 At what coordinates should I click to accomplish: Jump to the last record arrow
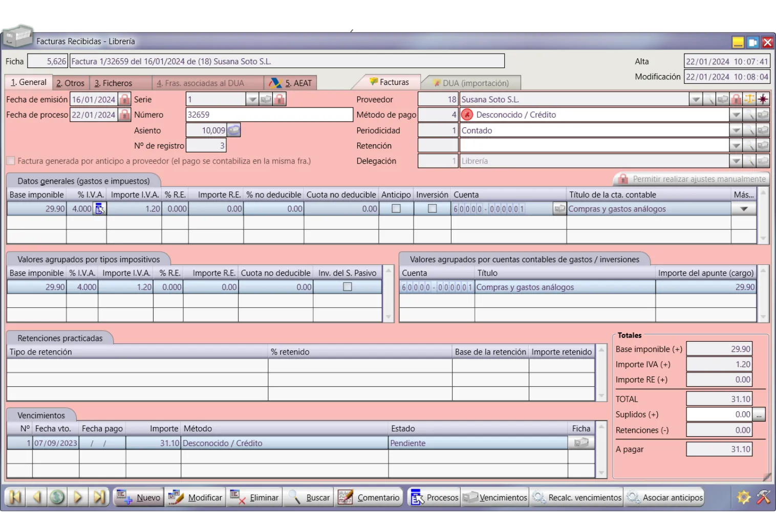[x=99, y=497]
